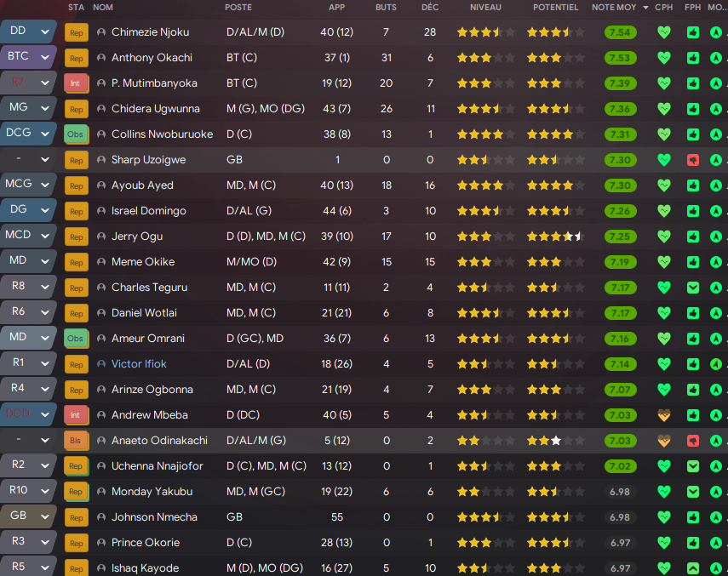Image resolution: width=728 pixels, height=576 pixels.
Task: Sort players by the POTENTIEL column header
Action: pyautogui.click(x=555, y=7)
